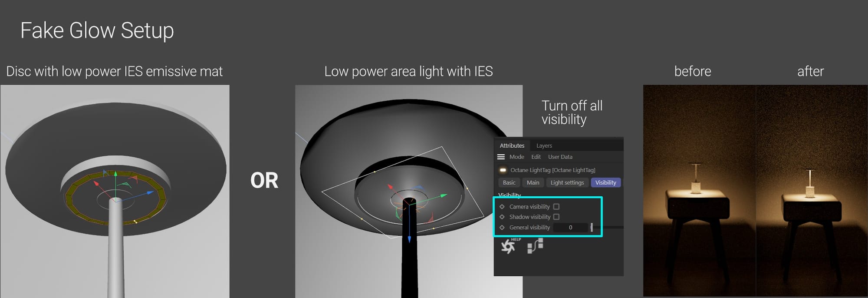Switch to the Attributes tab
The height and width of the screenshot is (298, 868).
click(x=512, y=146)
